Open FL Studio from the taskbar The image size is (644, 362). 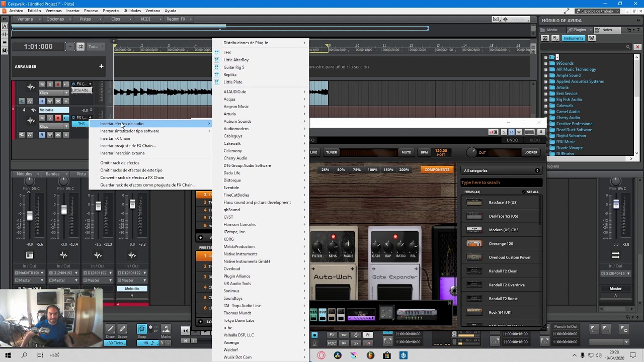coord(370,355)
